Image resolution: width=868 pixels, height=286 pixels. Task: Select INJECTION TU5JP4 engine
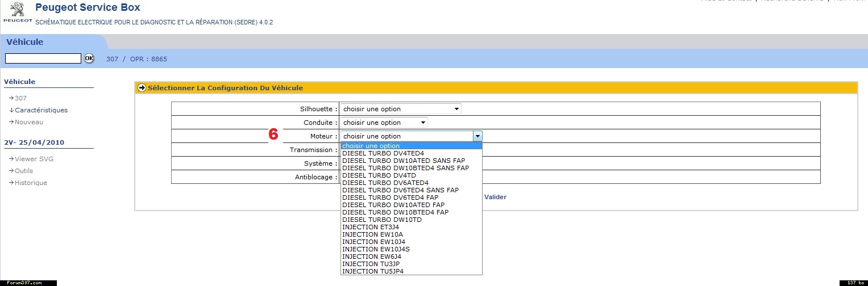(411, 271)
